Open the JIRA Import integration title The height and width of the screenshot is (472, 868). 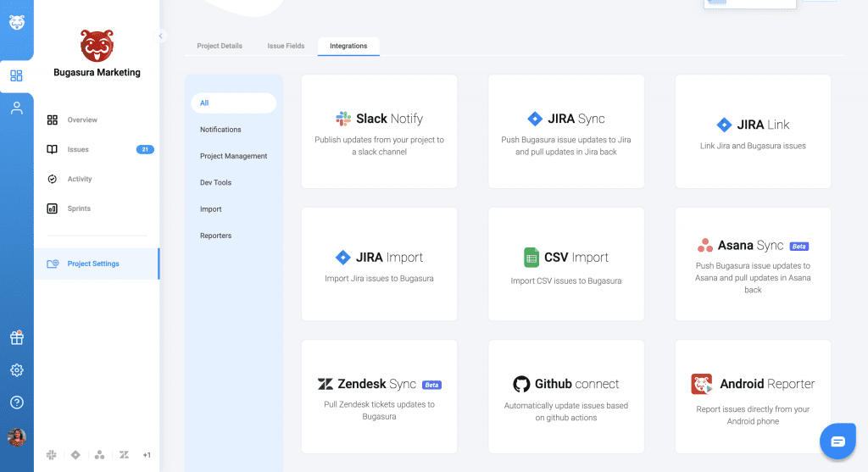coord(389,258)
